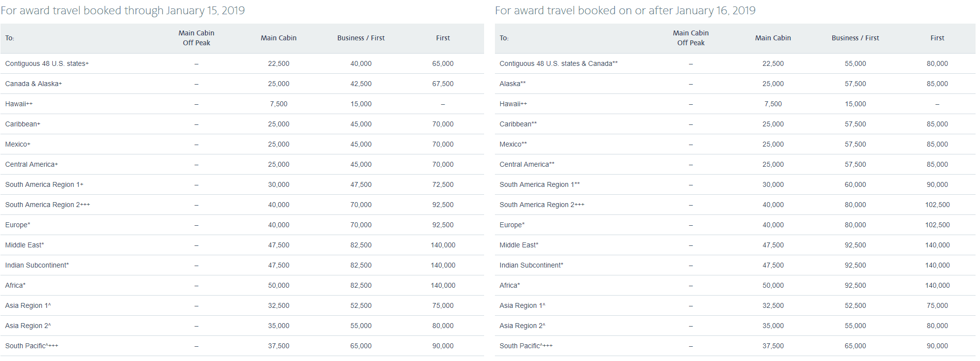Select 'Central America+' row label
This screenshot has height=361, width=980.
[x=32, y=164]
